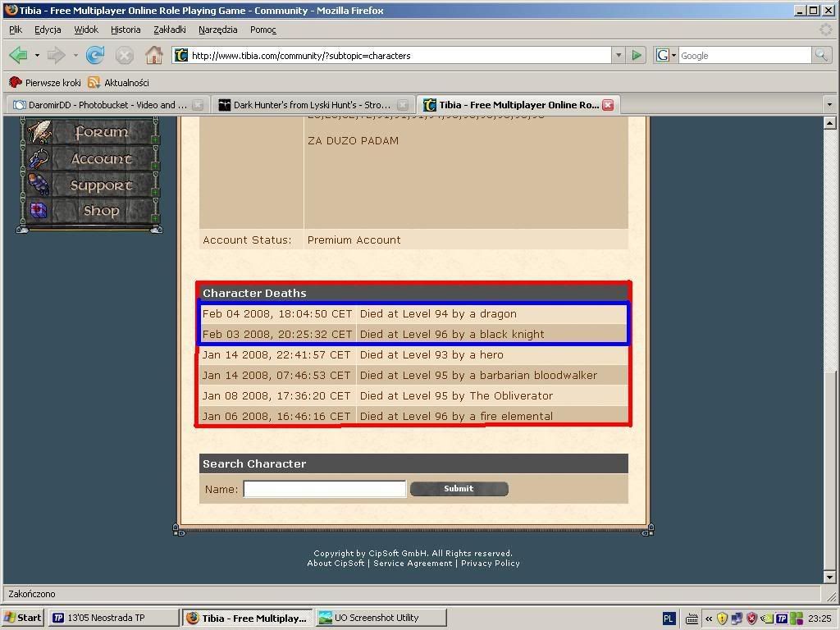
Task: Reload the page with the refresh icon
Action: 95,55
